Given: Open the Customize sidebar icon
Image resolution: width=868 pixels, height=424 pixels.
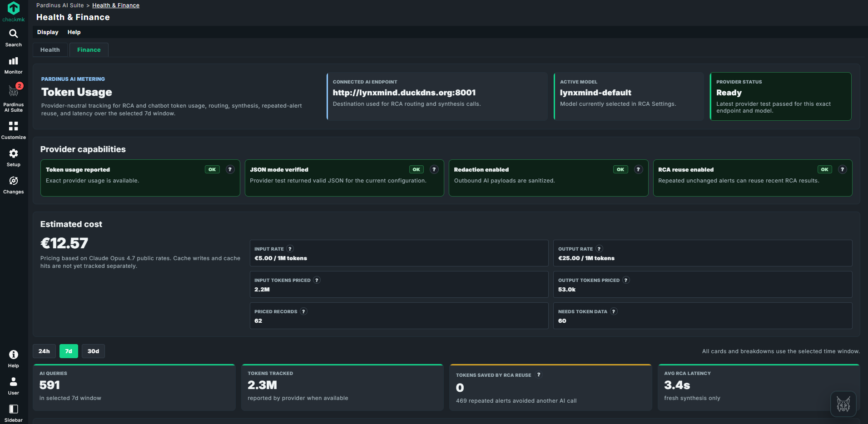Looking at the screenshot, I should 14,126.
